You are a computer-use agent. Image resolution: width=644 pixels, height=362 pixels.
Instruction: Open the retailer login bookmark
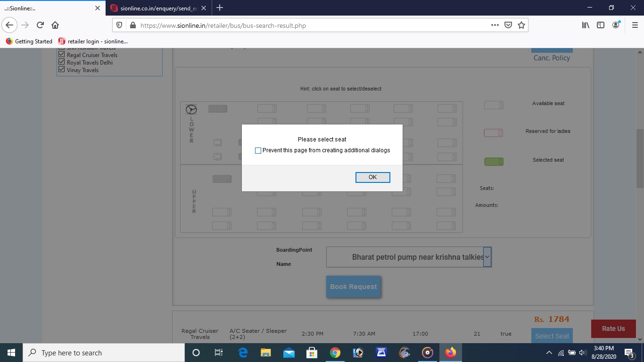click(x=93, y=41)
